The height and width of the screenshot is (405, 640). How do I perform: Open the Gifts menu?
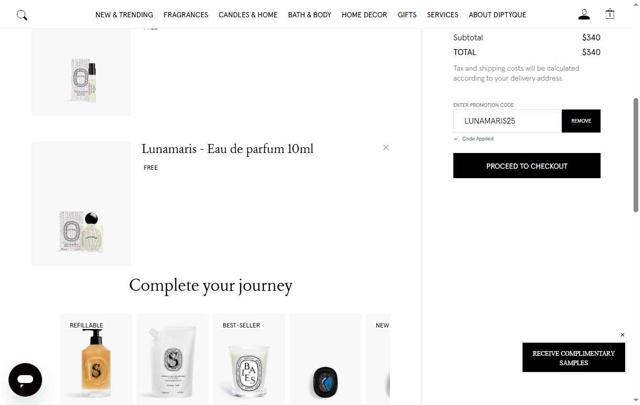click(407, 15)
